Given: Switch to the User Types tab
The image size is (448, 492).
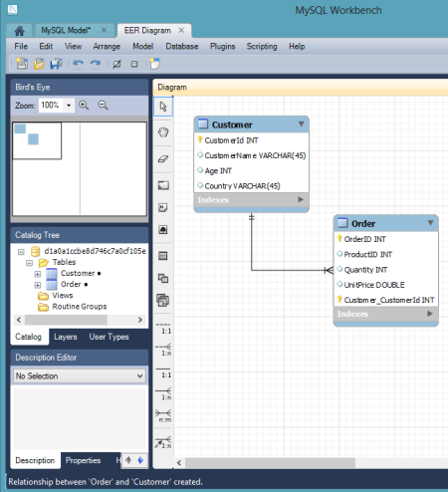Looking at the screenshot, I should click(x=109, y=337).
